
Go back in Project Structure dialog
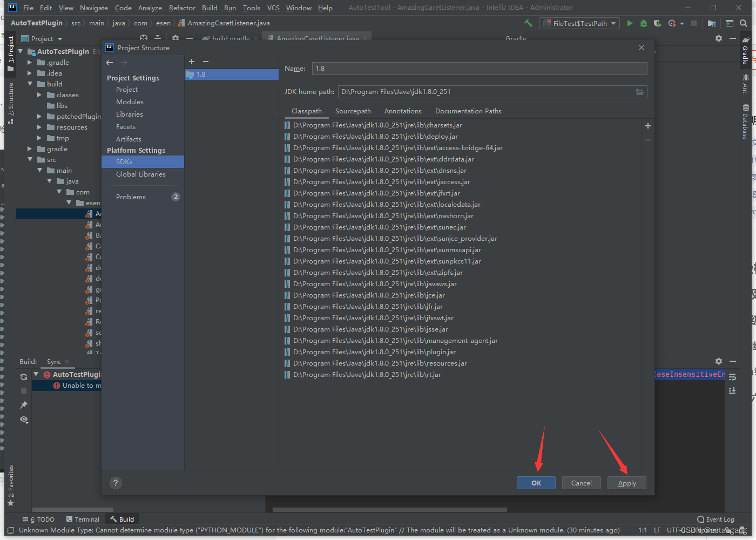(110, 63)
